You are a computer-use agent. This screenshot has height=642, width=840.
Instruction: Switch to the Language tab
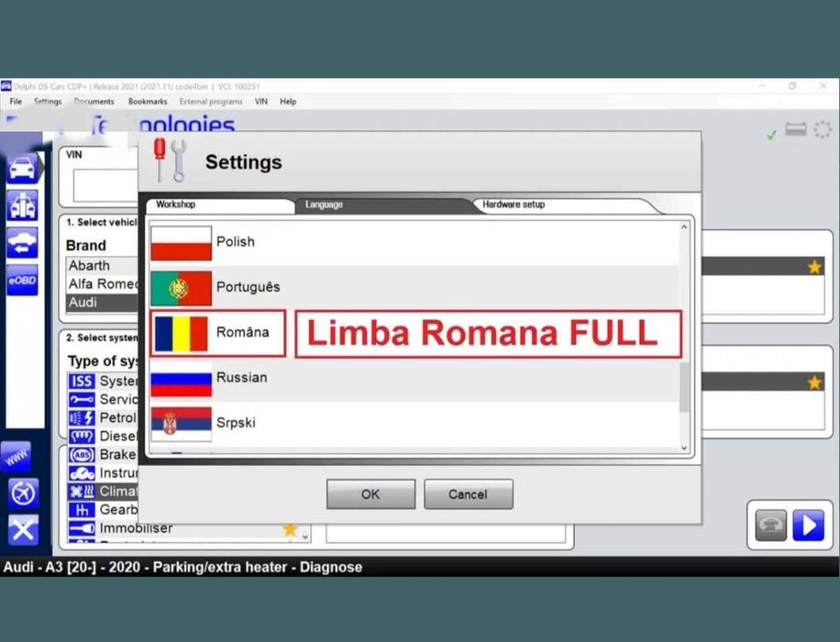pyautogui.click(x=383, y=205)
